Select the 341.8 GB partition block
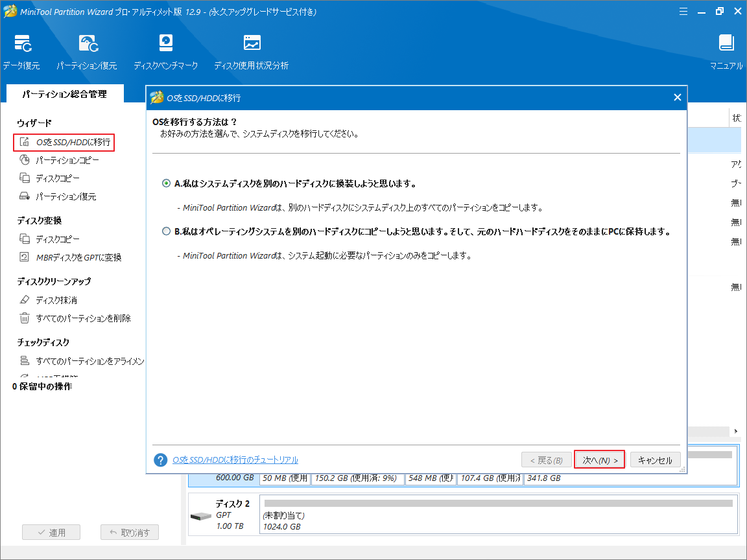This screenshot has height=560, width=747. coord(630,478)
